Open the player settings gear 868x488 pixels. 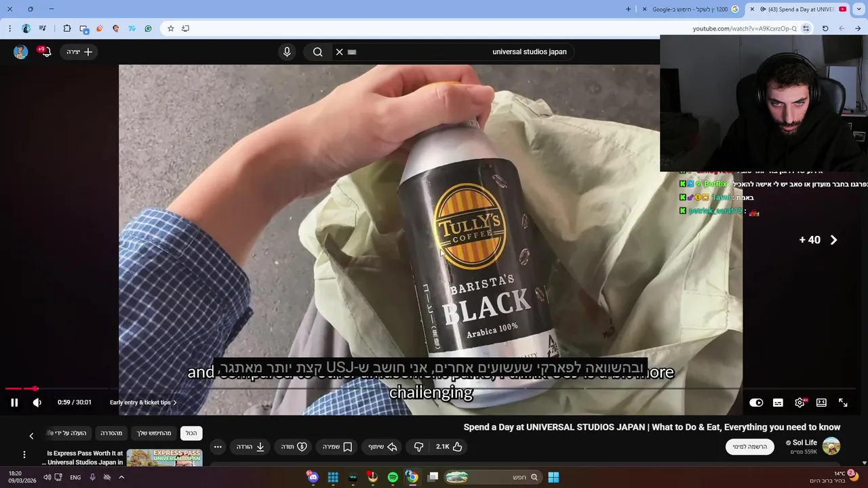point(800,403)
